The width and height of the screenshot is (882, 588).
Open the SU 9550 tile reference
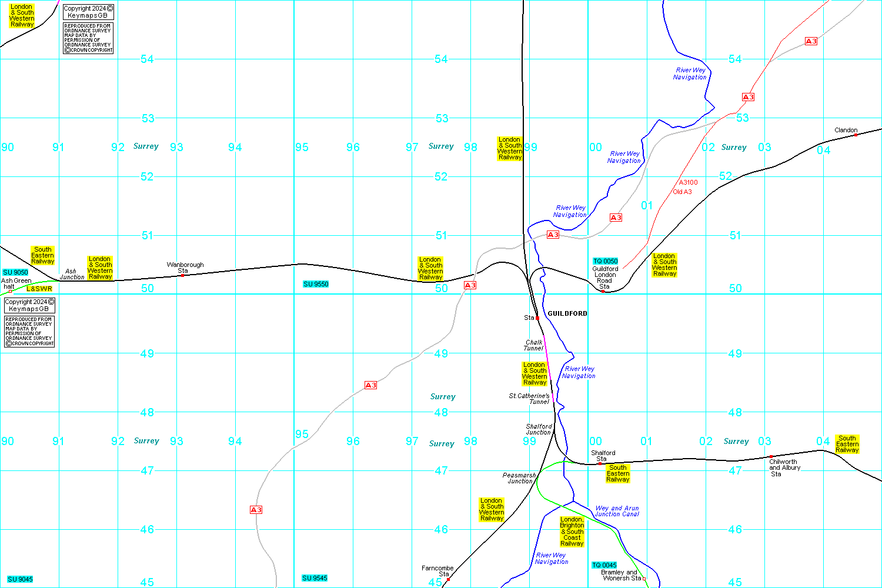[316, 284]
